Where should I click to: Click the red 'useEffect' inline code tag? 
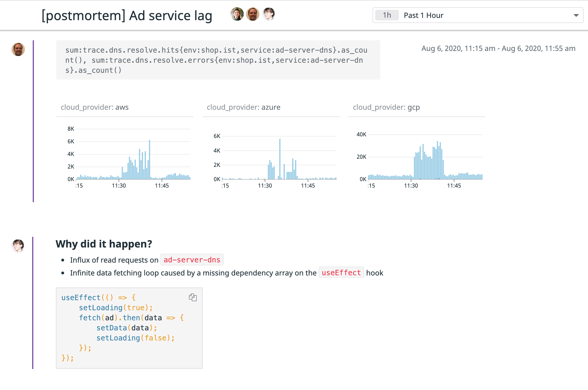pyautogui.click(x=341, y=273)
